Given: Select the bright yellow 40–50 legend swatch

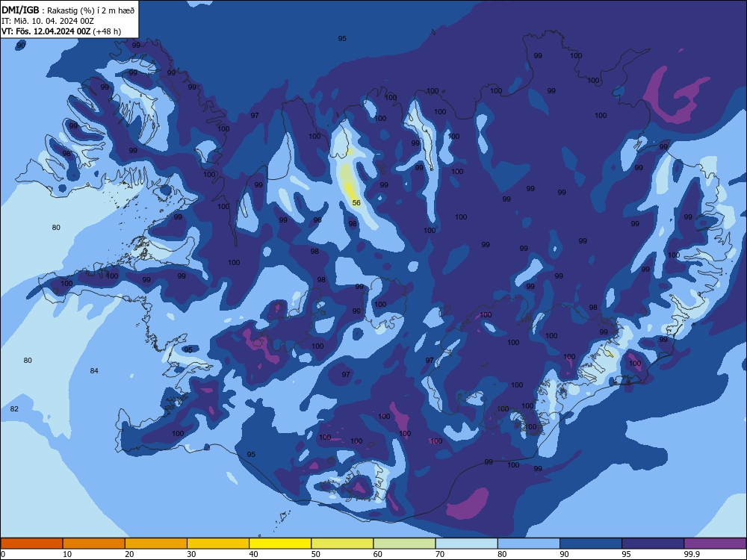Looking at the screenshot, I should point(280,544).
